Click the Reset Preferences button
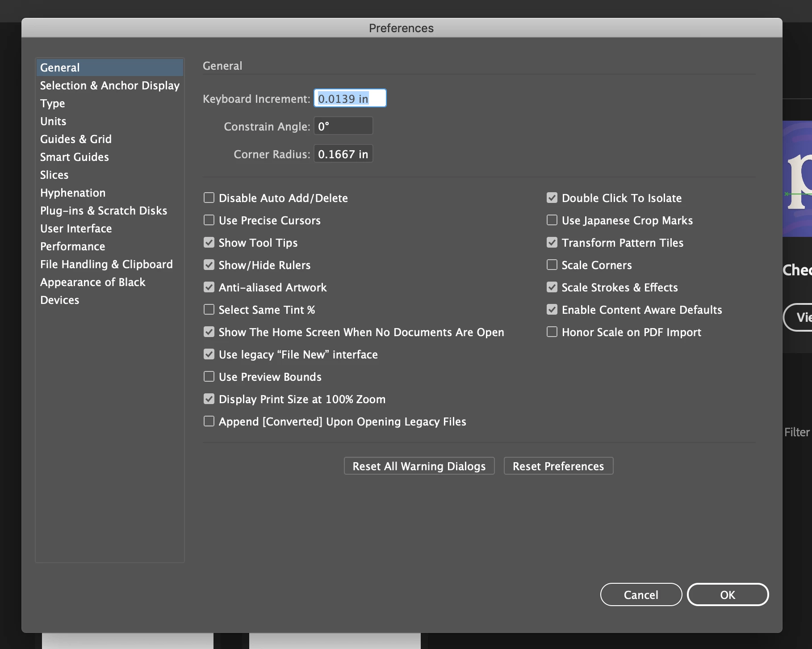This screenshot has height=649, width=812. click(558, 466)
